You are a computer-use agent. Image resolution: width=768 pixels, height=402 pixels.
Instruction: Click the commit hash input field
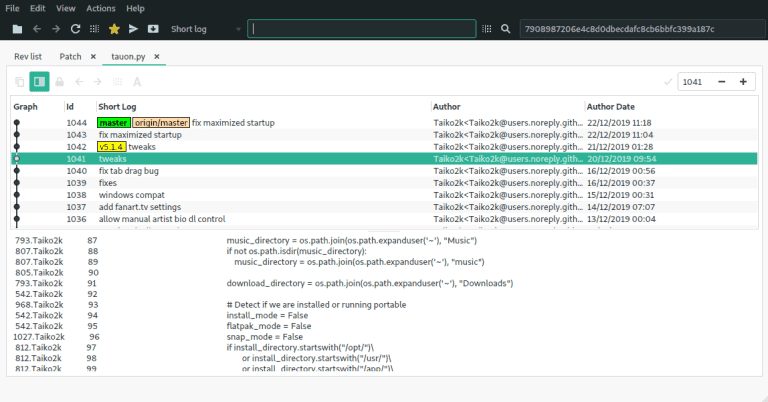(x=640, y=30)
